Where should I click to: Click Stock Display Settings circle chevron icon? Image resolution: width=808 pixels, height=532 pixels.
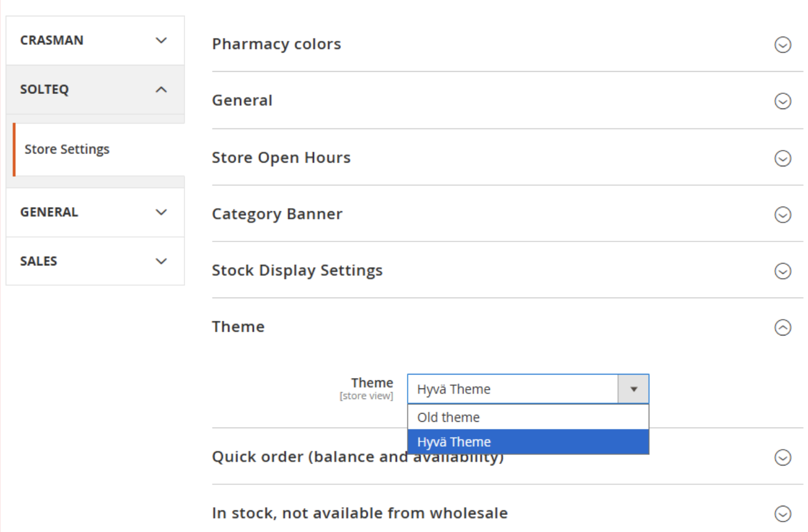[x=782, y=271]
